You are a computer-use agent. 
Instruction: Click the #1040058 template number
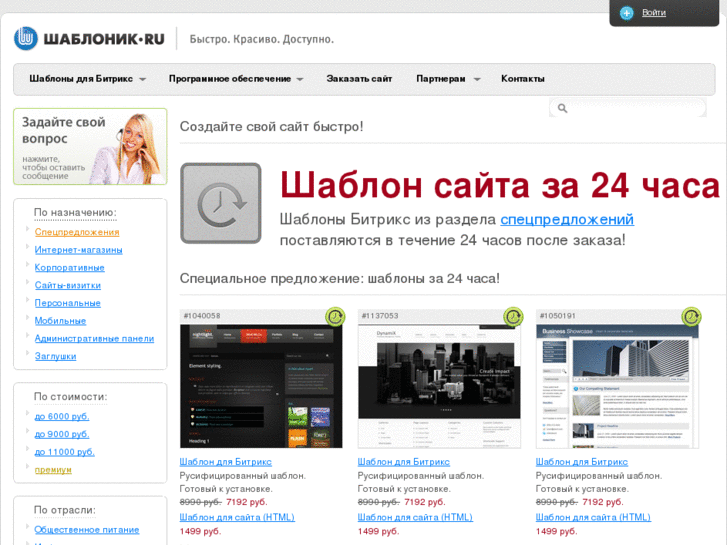click(202, 316)
